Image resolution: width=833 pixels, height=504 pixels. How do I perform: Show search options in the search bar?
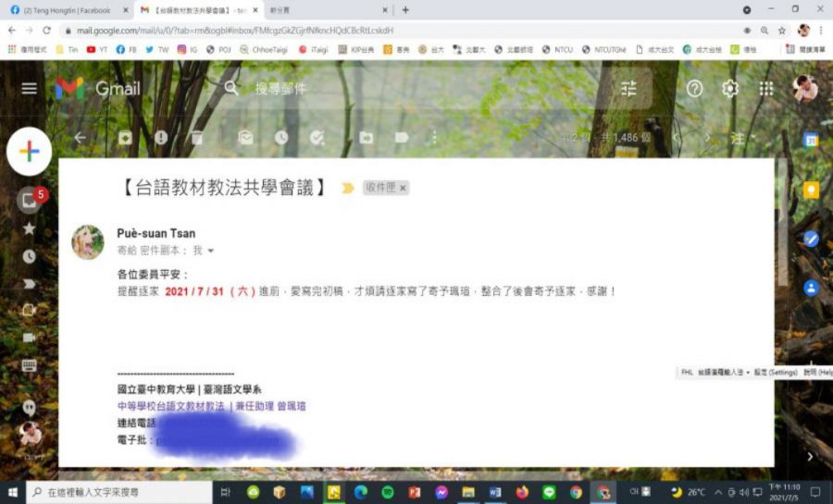[x=629, y=89]
